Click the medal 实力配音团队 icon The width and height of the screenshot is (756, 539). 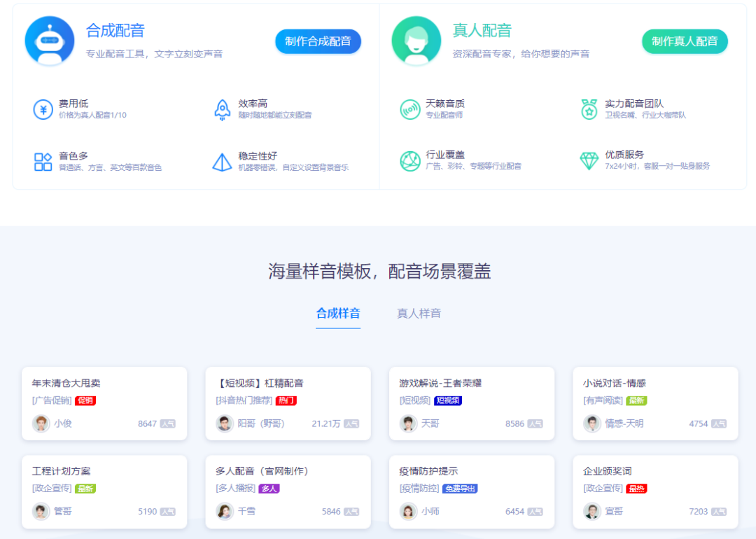589,109
